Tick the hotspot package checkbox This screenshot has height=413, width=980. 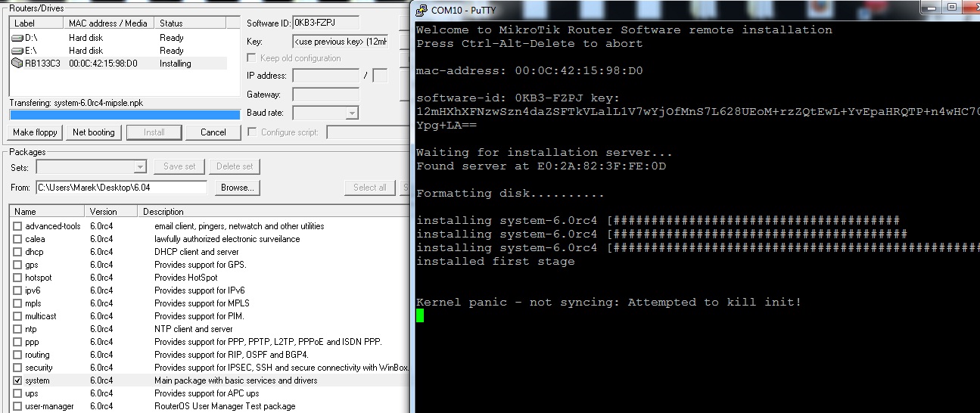pyautogui.click(x=17, y=278)
